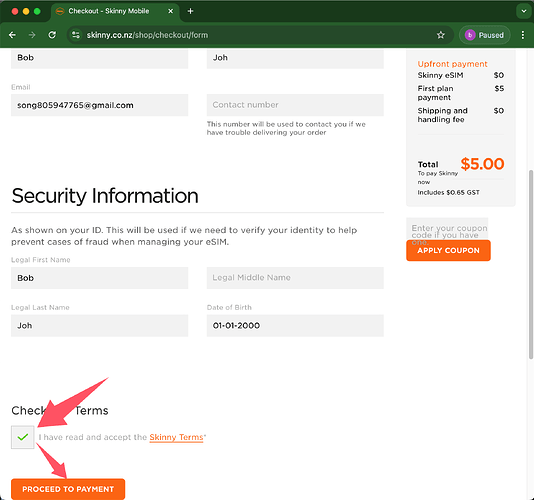Open Chrome three-dot menu

click(523, 35)
